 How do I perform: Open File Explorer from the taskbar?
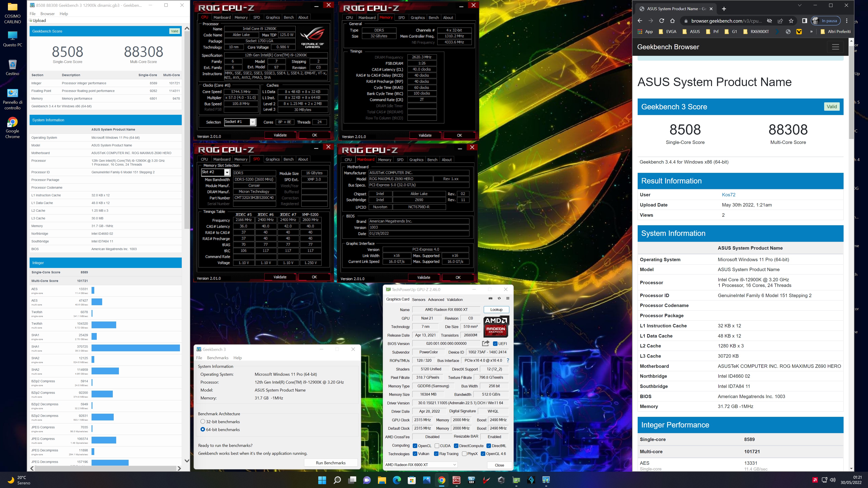pyautogui.click(x=382, y=480)
